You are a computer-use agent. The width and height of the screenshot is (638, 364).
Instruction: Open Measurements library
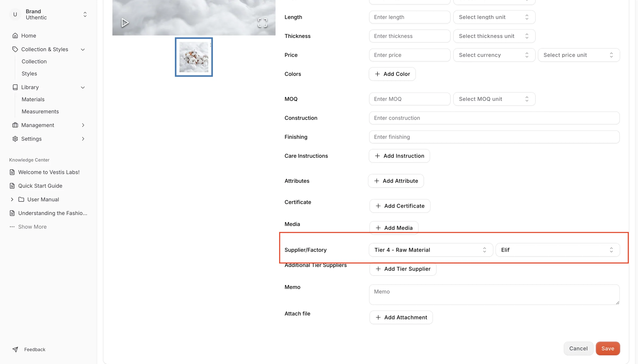point(40,112)
